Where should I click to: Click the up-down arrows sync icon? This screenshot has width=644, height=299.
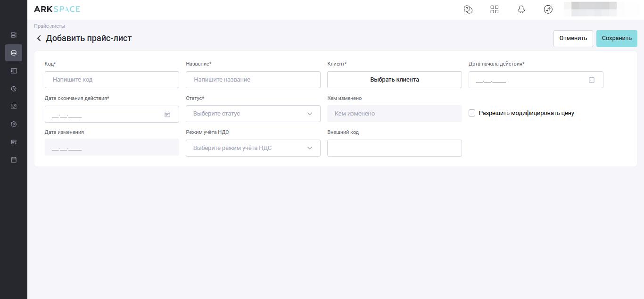(x=548, y=9)
